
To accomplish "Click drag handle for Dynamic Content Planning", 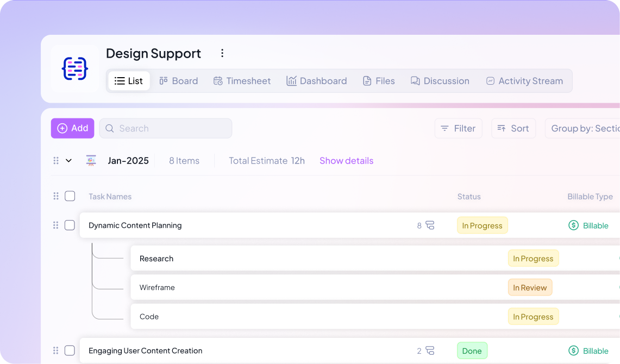I will tap(56, 225).
